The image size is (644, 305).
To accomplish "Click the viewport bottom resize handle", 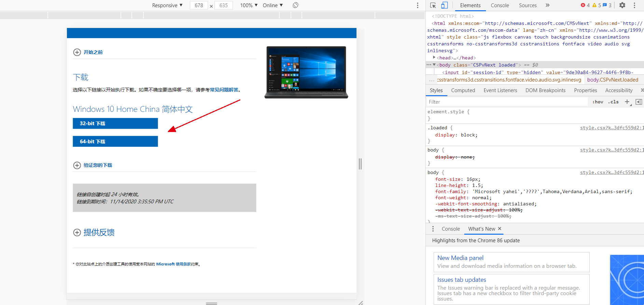I will point(211,303).
